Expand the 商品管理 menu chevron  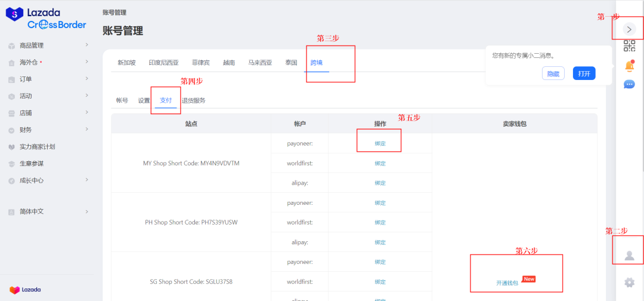point(86,44)
